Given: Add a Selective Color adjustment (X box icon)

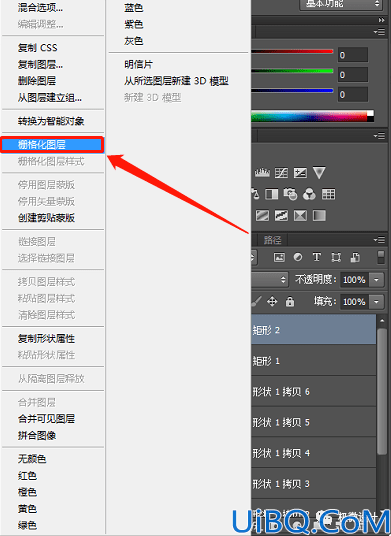Looking at the screenshot, I should click(x=300, y=216).
